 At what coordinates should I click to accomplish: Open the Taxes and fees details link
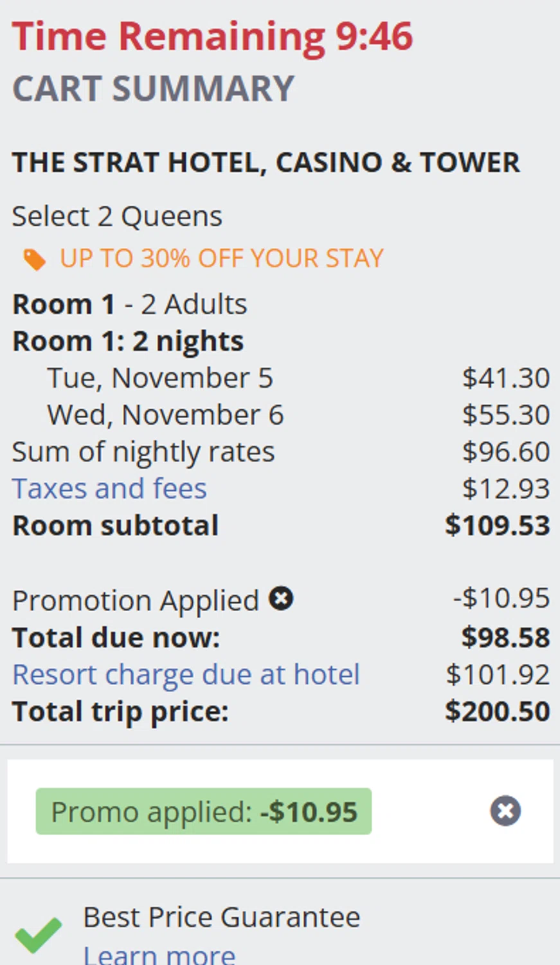pos(109,489)
